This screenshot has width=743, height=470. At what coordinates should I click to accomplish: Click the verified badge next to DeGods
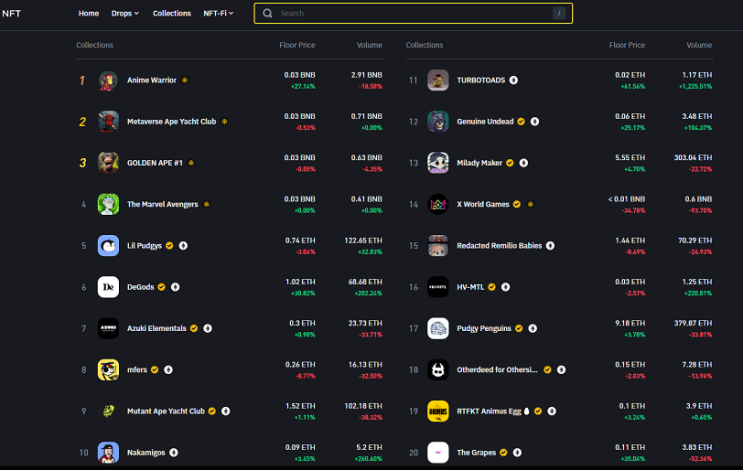click(162, 287)
